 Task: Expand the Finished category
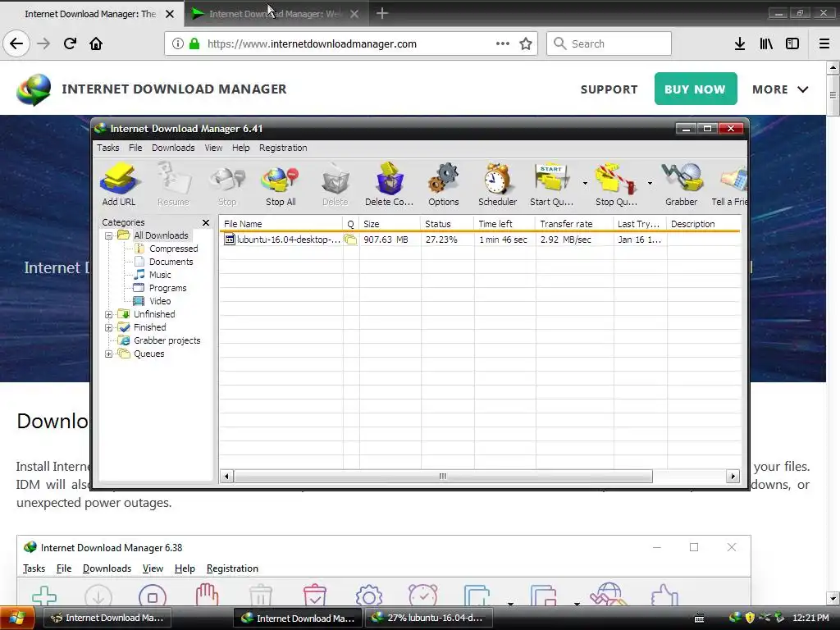(109, 327)
